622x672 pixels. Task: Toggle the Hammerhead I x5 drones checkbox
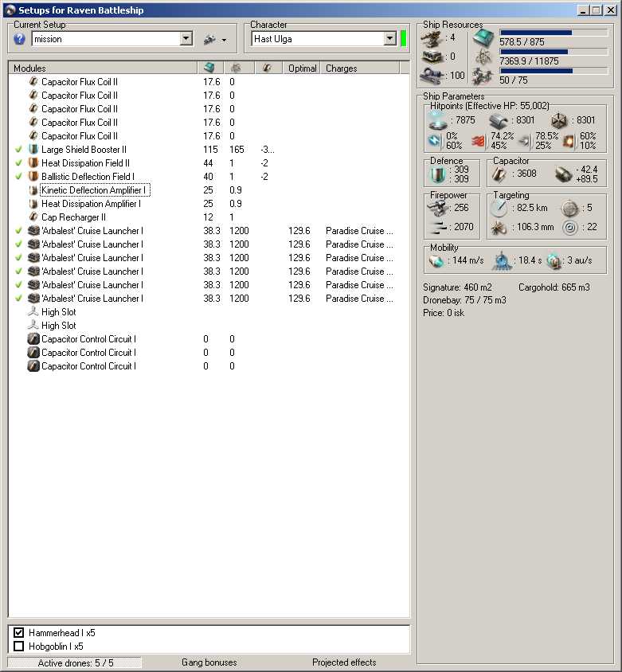coord(18,632)
